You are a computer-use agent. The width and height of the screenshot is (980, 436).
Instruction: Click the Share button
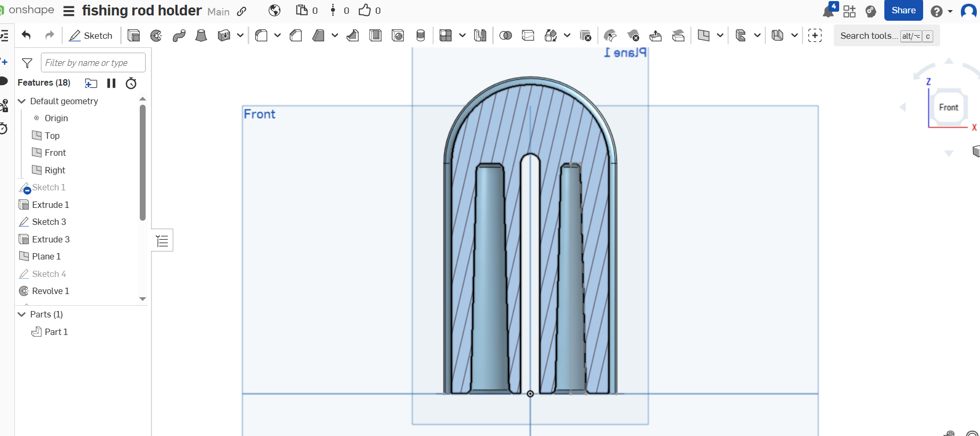[x=903, y=11]
